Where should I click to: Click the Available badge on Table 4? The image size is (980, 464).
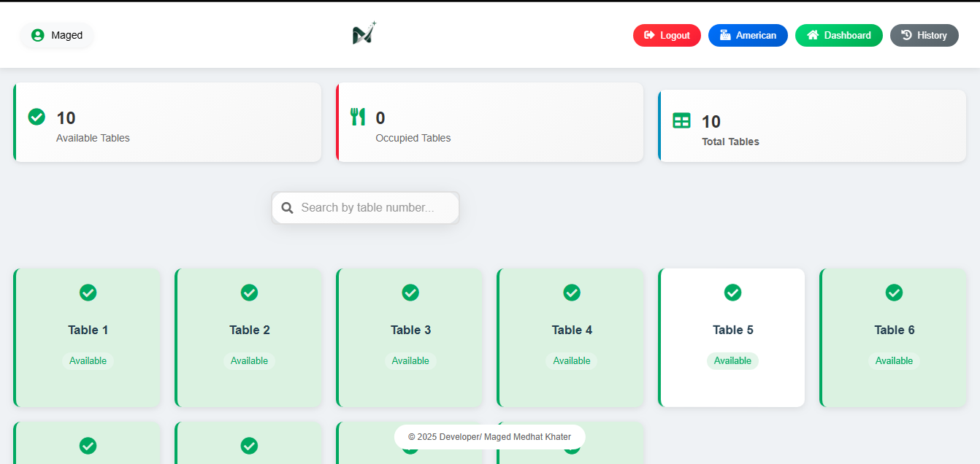coord(572,361)
